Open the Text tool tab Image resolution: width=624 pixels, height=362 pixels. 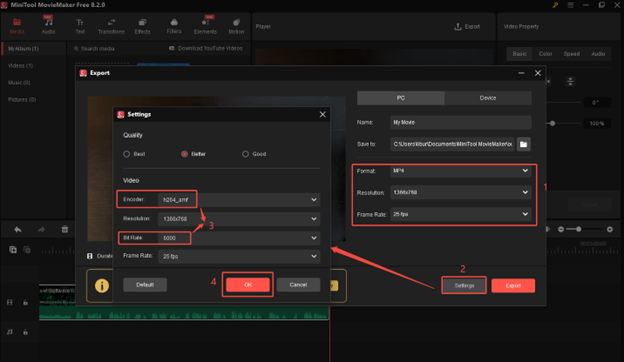tap(80, 26)
